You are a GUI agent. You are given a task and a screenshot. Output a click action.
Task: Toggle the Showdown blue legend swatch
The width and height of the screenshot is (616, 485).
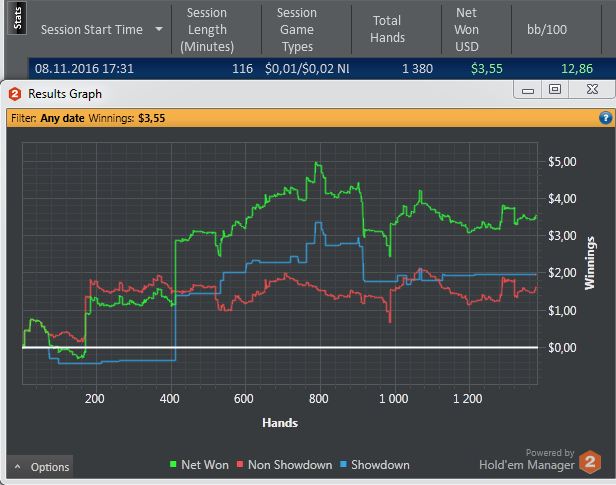pyautogui.click(x=344, y=464)
